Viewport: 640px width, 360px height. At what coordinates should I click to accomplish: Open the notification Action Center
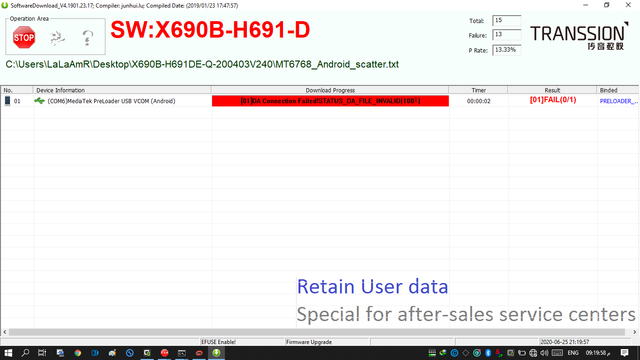pos(624,353)
